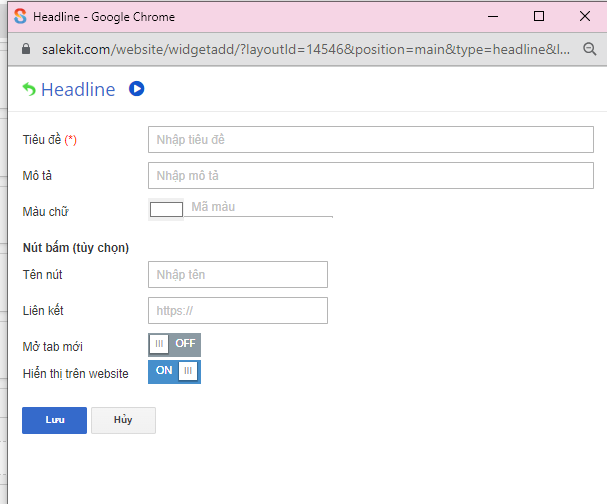Click the 'https://' link input field

(238, 311)
